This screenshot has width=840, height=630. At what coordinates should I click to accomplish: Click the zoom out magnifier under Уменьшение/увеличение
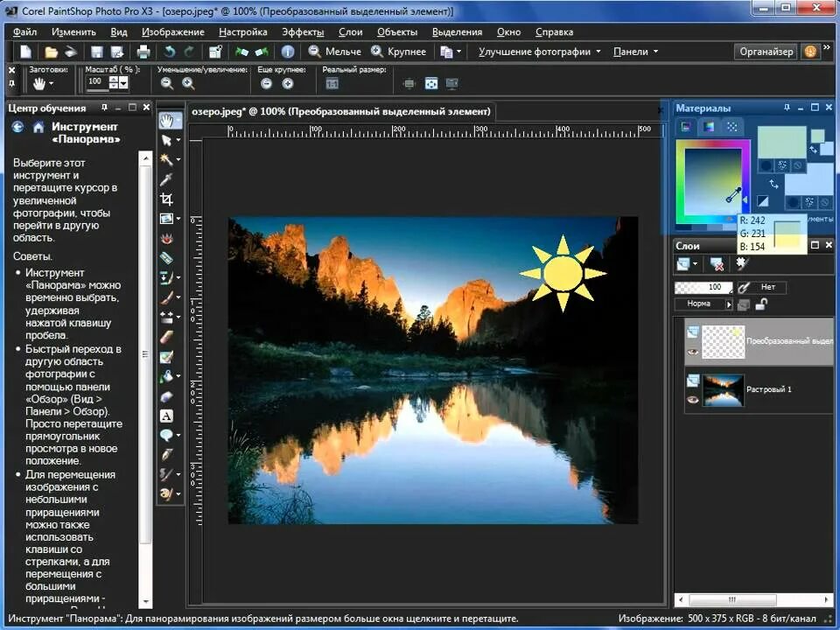coord(166,84)
